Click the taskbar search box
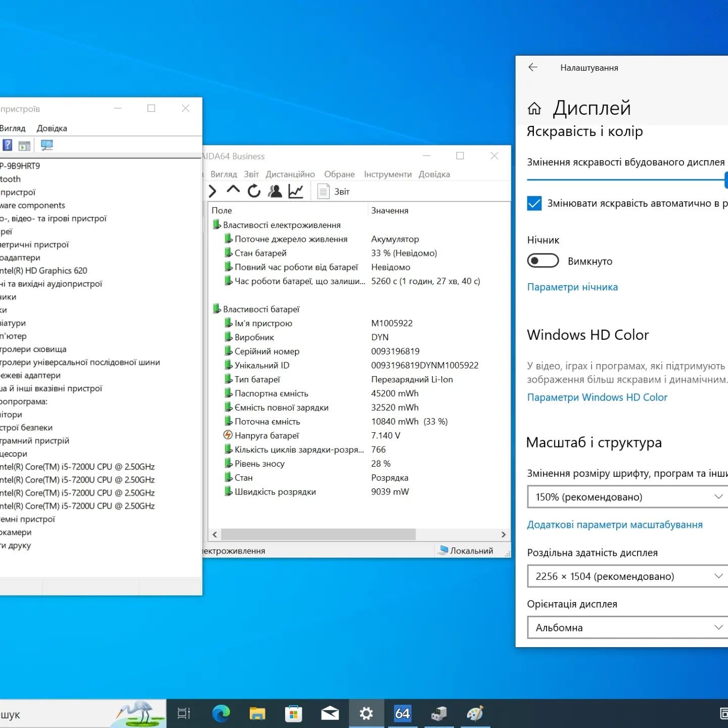The image size is (728, 728). pos(83,714)
